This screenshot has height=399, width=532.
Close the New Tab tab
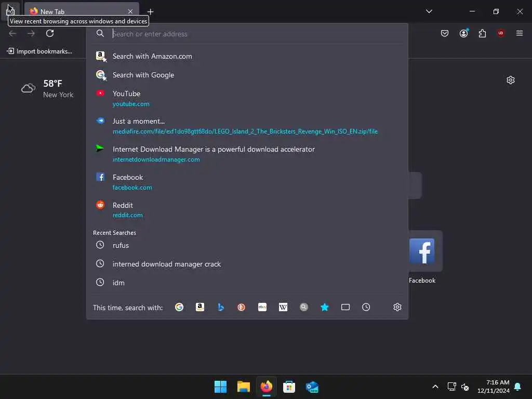click(130, 11)
